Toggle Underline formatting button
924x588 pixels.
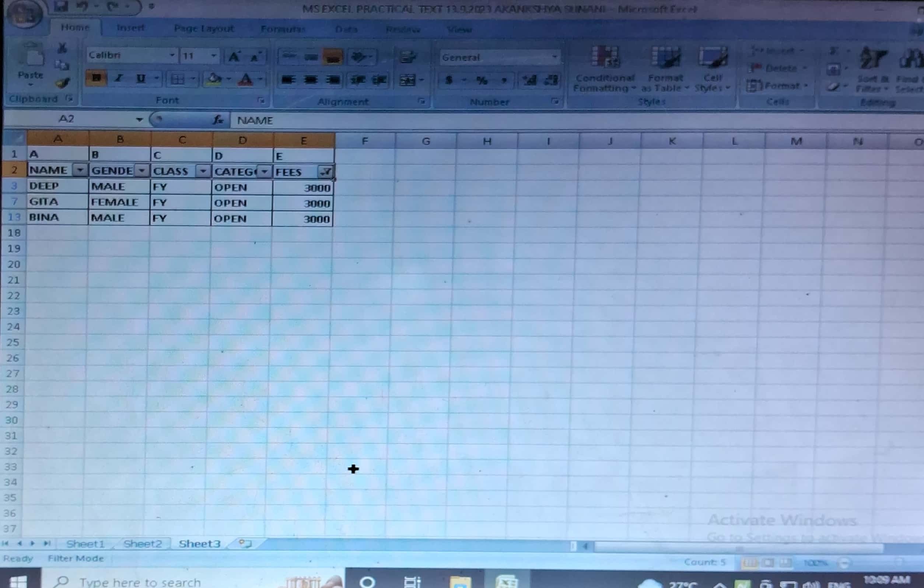[140, 79]
